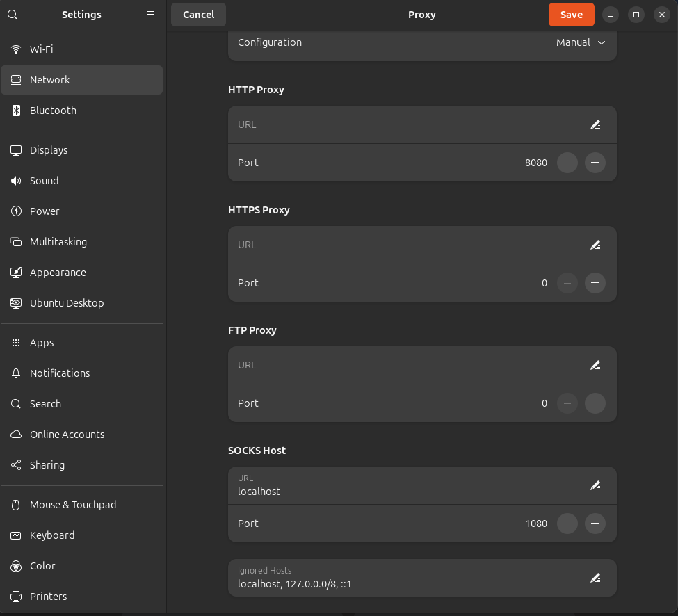The image size is (678, 616).
Task: Click the search icon in Settings sidebar
Action: [13, 15]
